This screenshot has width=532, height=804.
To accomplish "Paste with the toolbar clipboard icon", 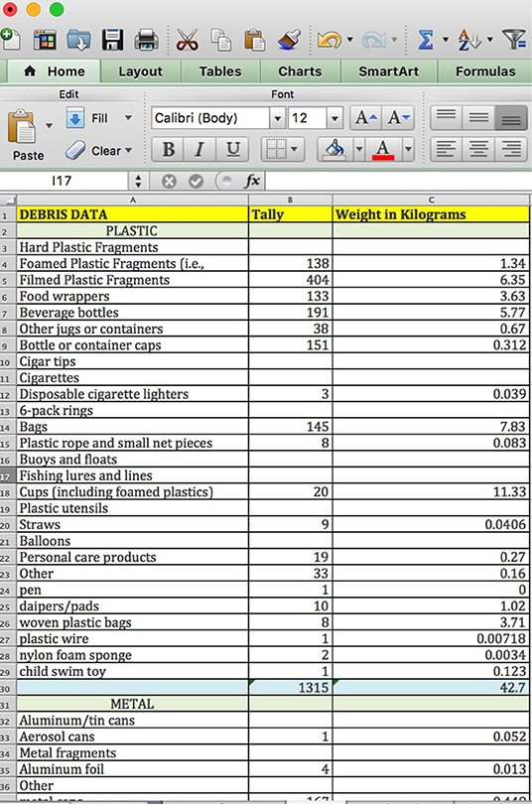I will [254, 40].
